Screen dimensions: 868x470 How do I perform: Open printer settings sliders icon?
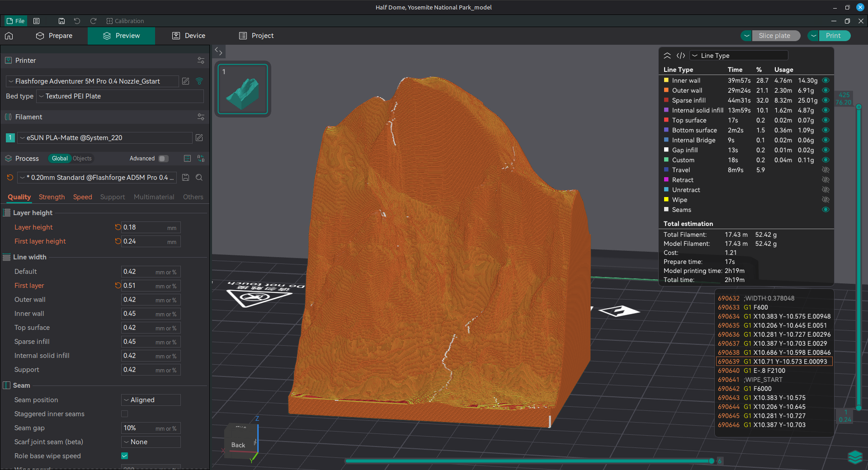(201, 61)
